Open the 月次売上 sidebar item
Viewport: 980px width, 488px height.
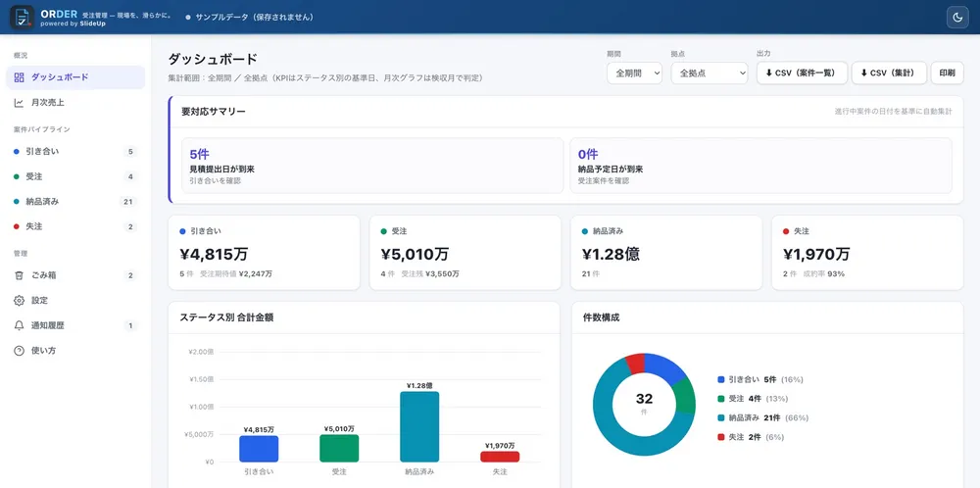click(x=75, y=103)
